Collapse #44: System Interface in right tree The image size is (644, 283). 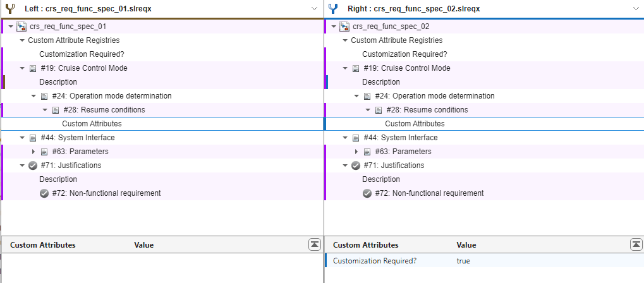tap(344, 138)
